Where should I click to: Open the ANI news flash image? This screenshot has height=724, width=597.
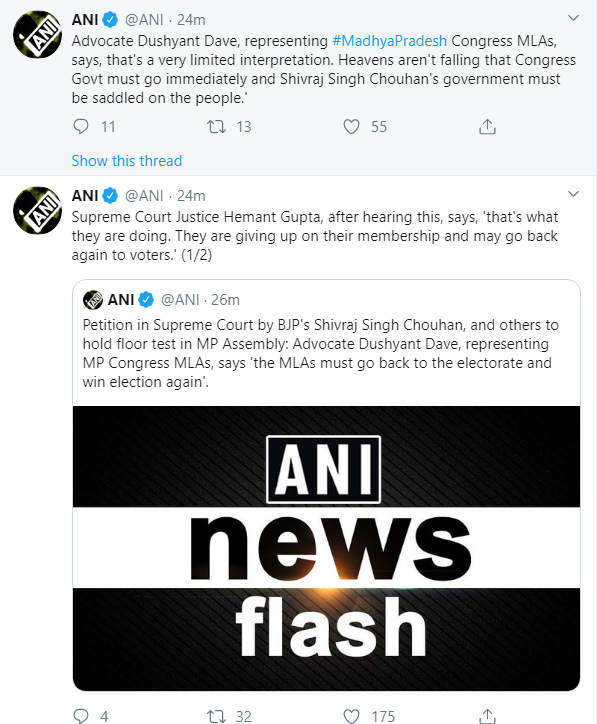[326, 548]
